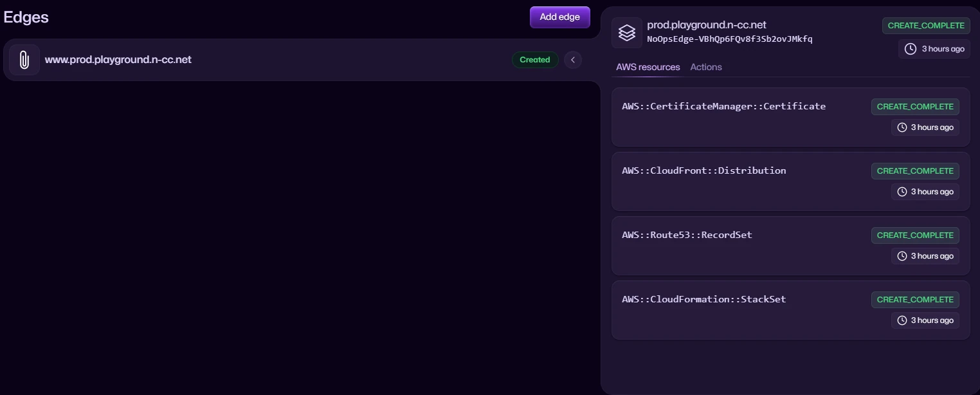
Task: Select the AWS resources tab
Action: [648, 67]
